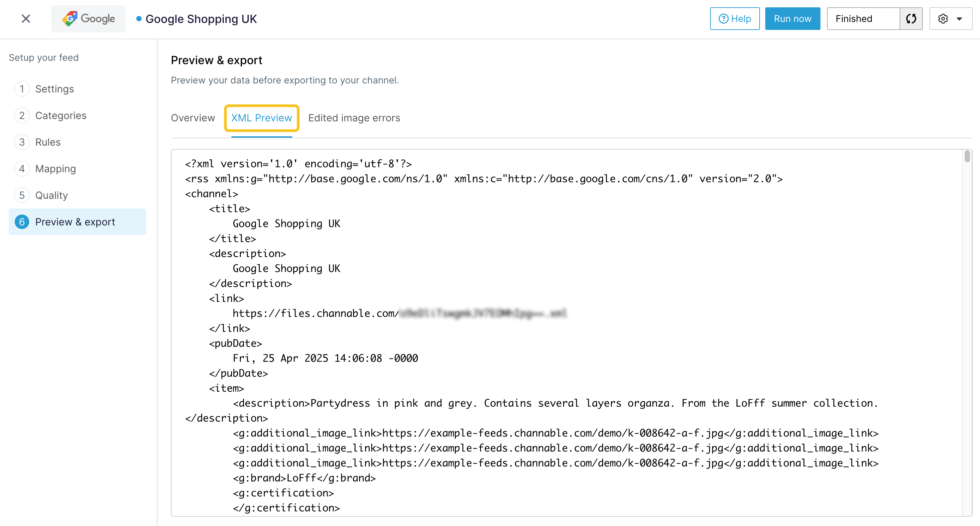
Task: Click the Finished status field
Action: tap(863, 19)
